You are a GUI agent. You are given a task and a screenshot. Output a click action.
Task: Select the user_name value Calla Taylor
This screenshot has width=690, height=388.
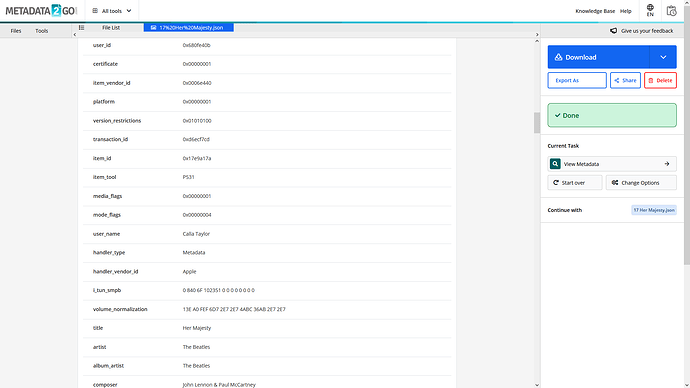(x=196, y=234)
